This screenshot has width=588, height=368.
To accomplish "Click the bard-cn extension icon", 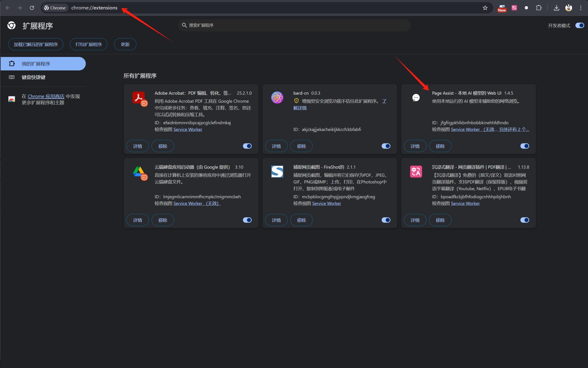I will (277, 98).
